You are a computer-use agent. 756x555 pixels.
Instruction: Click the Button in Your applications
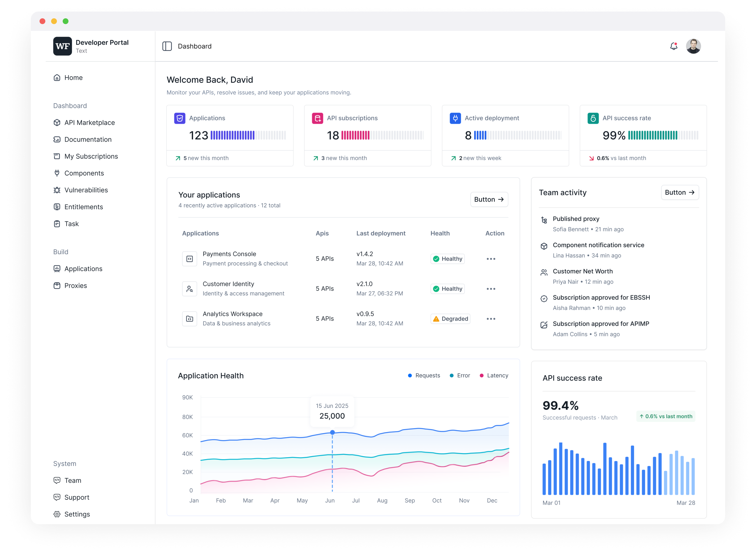coord(489,199)
